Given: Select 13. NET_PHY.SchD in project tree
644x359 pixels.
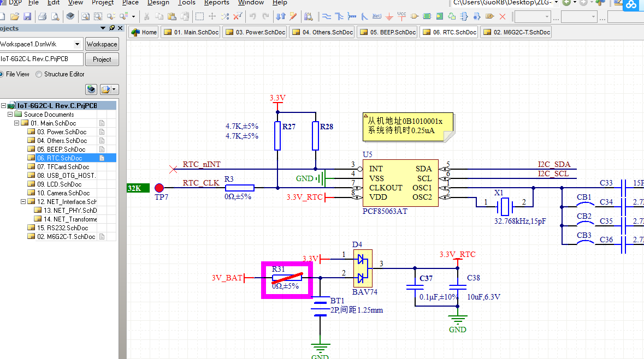Looking at the screenshot, I should (x=70, y=210).
